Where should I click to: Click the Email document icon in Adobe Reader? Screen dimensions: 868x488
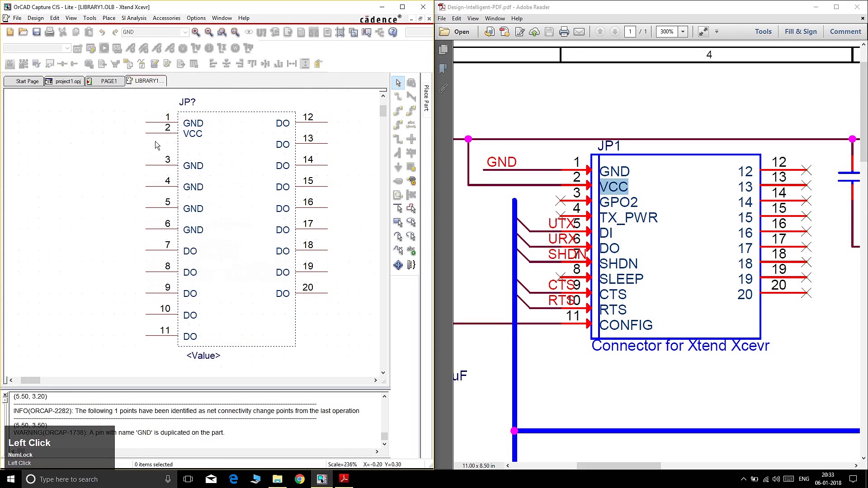[580, 31]
